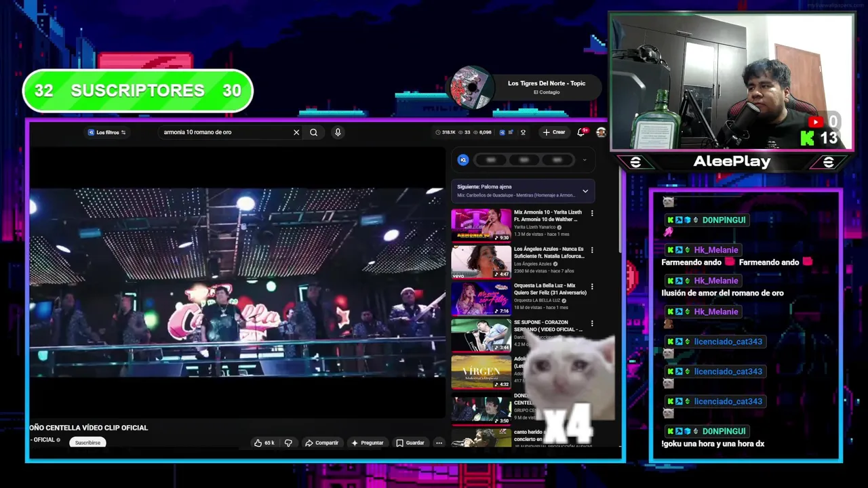Like the video (65 k thumbs up)

click(264, 443)
